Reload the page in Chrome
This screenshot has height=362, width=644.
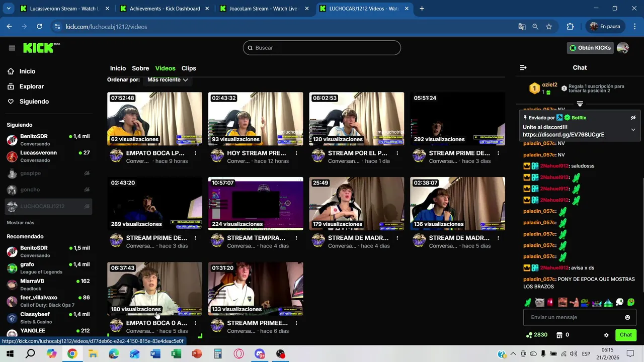point(39,26)
